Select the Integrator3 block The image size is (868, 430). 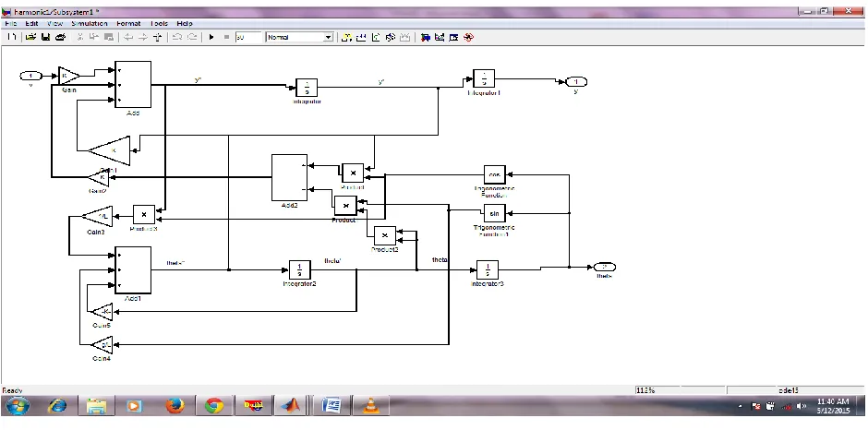click(488, 269)
